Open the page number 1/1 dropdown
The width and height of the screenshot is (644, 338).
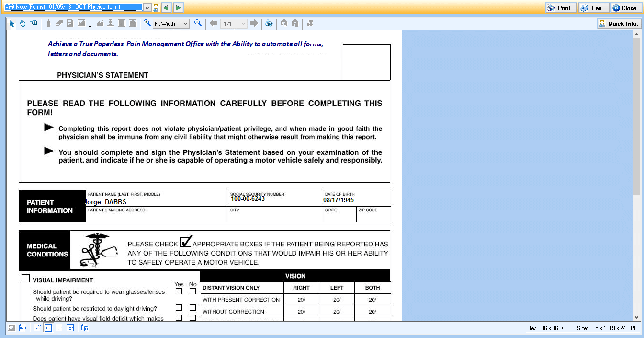click(243, 23)
